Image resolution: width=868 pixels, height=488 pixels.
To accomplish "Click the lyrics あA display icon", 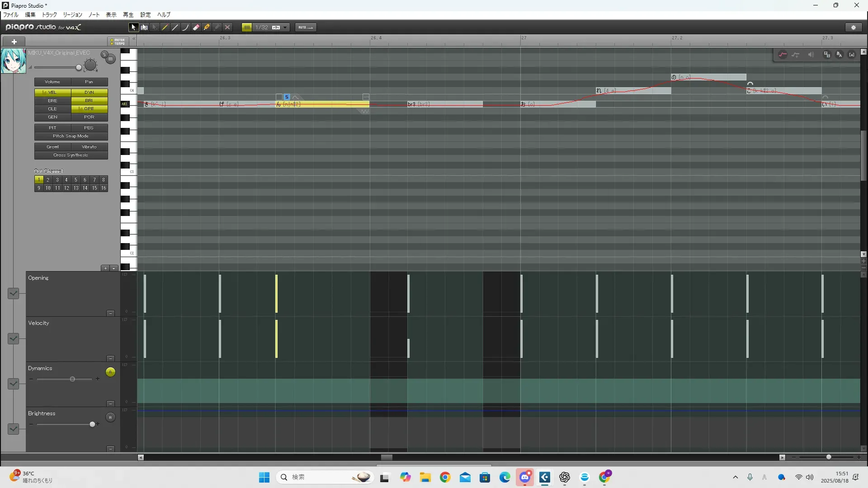I will pyautogui.click(x=839, y=55).
